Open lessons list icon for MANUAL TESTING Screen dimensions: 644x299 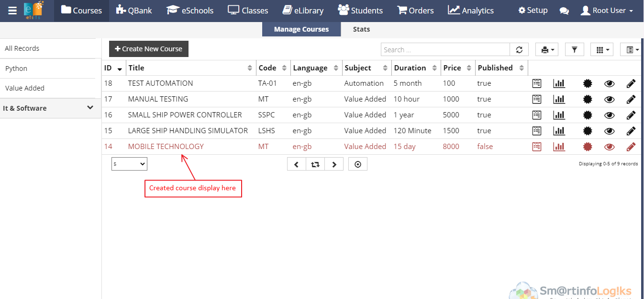(537, 99)
